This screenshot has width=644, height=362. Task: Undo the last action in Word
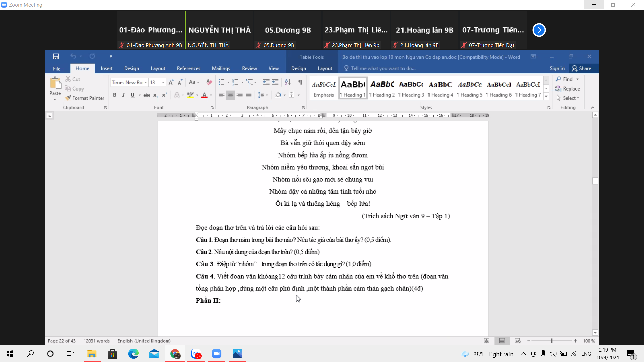click(73, 56)
